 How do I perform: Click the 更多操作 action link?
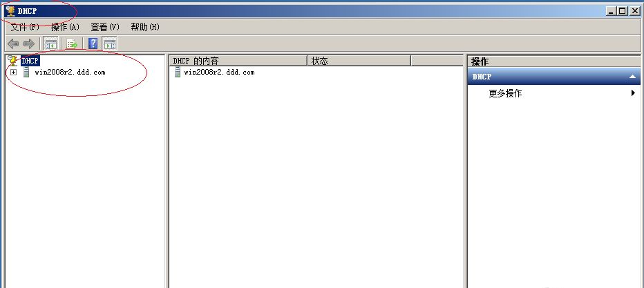pos(504,93)
